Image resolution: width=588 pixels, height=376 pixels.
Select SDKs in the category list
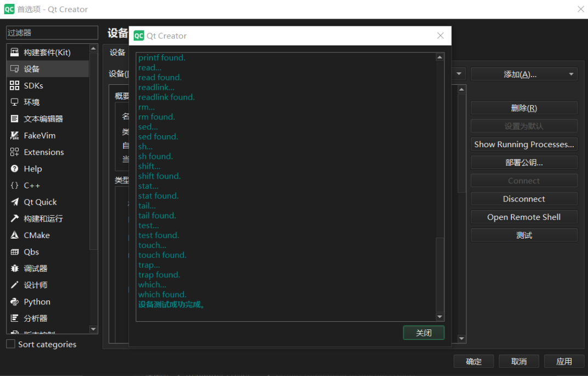48,86
